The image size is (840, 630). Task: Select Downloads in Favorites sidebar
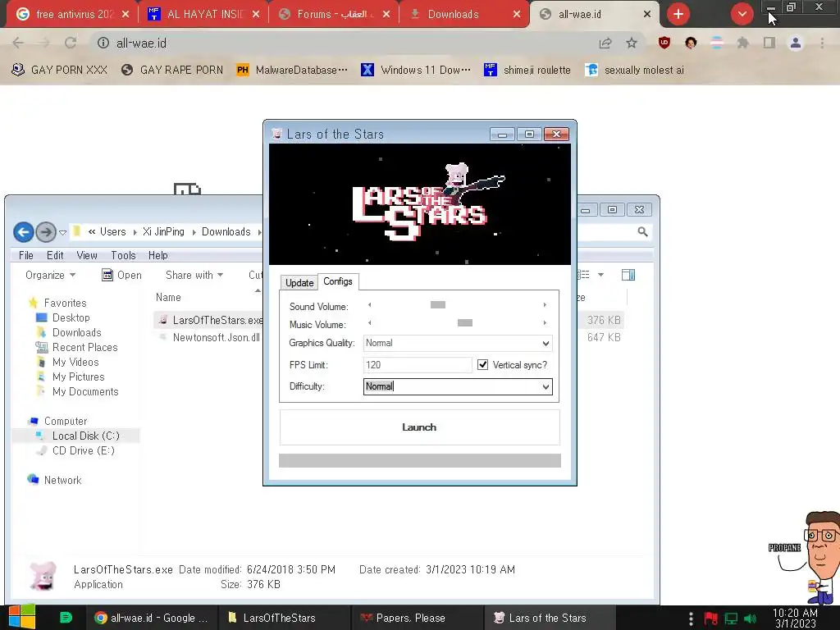click(76, 333)
